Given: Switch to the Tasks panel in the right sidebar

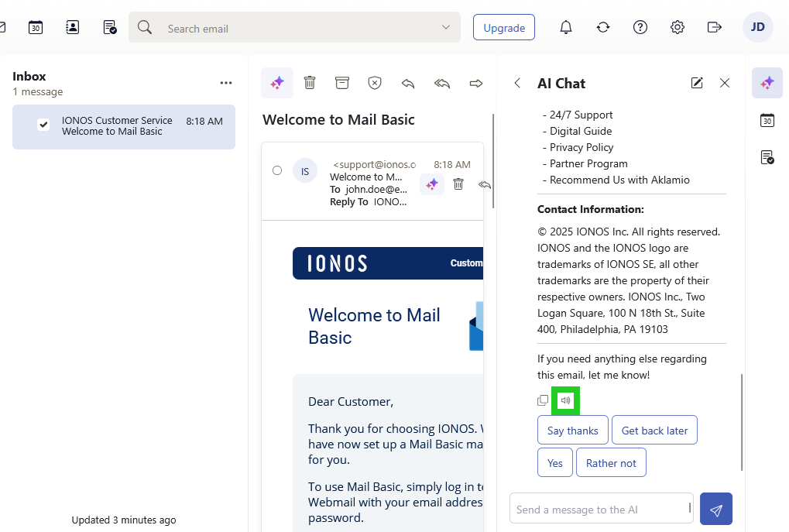Looking at the screenshot, I should pos(767,157).
